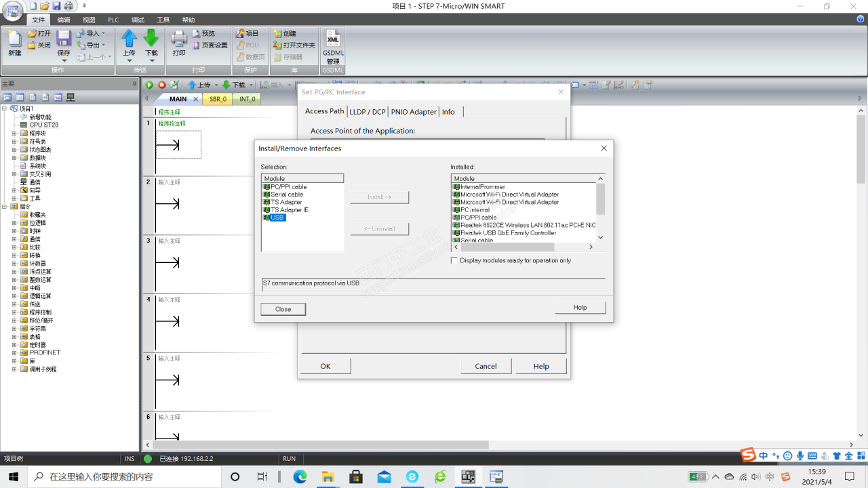Click the help question-mark icon at top right
This screenshot has height=488, width=868.
pyautogui.click(x=861, y=20)
